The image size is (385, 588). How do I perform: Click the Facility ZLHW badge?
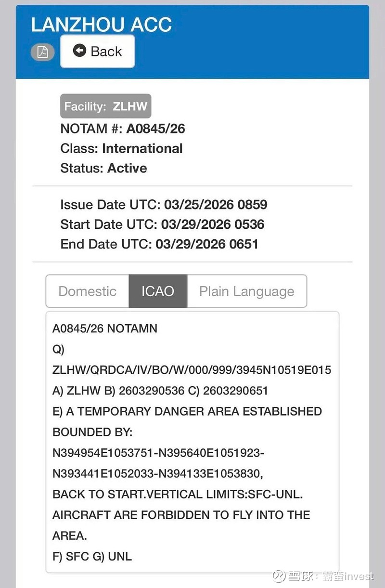pyautogui.click(x=106, y=106)
